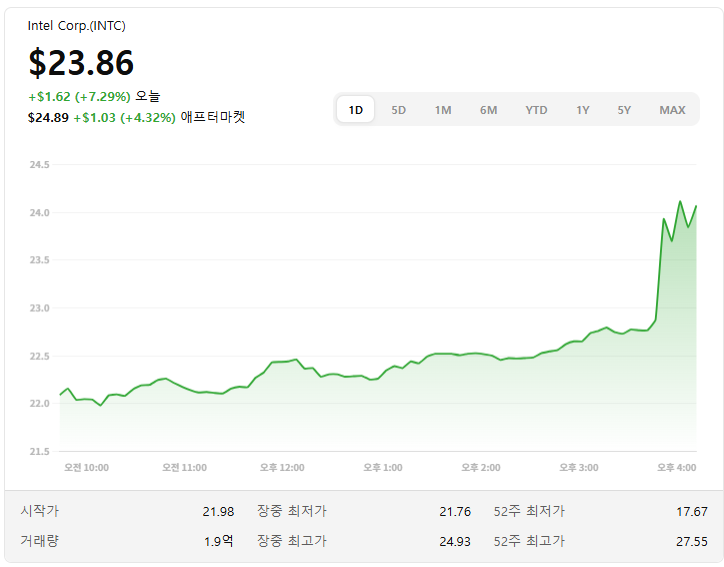Viewport: 724px width, 567px height.
Task: Click the 22.0 y-axis label
Action: pos(40,404)
